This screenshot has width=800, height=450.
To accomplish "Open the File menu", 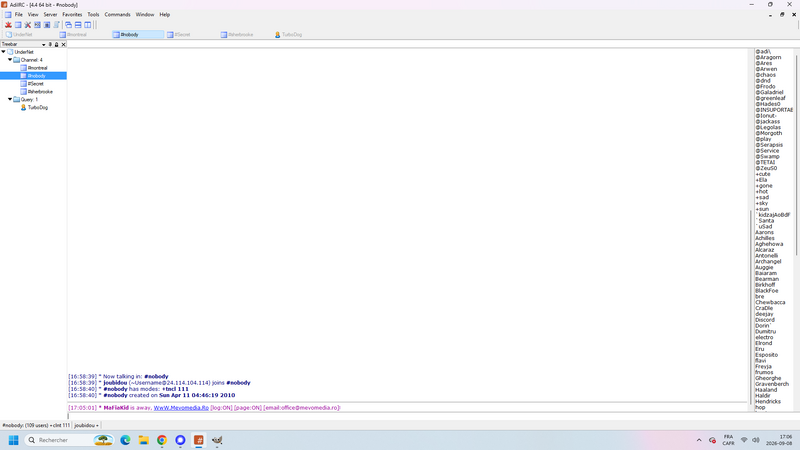I will click(x=18, y=15).
